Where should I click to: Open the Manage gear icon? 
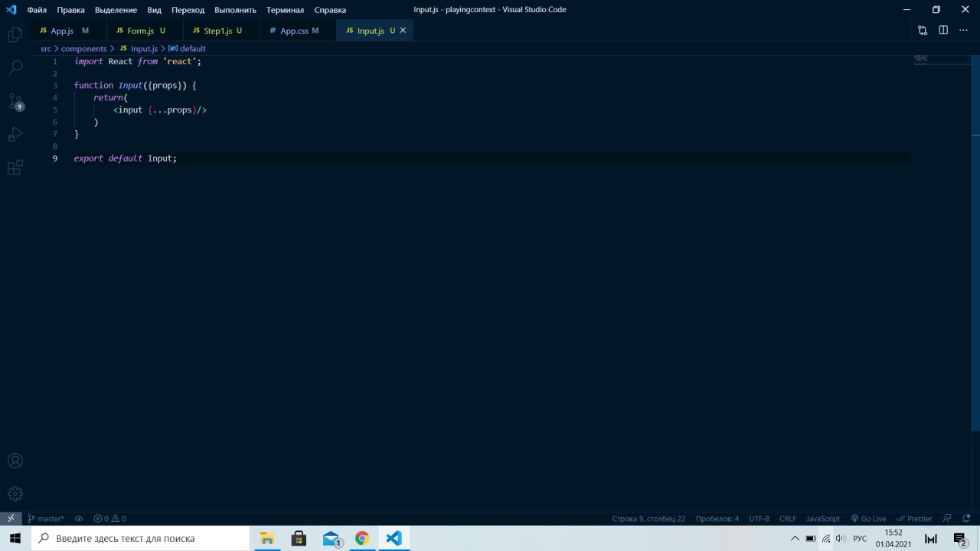pyautogui.click(x=15, y=494)
